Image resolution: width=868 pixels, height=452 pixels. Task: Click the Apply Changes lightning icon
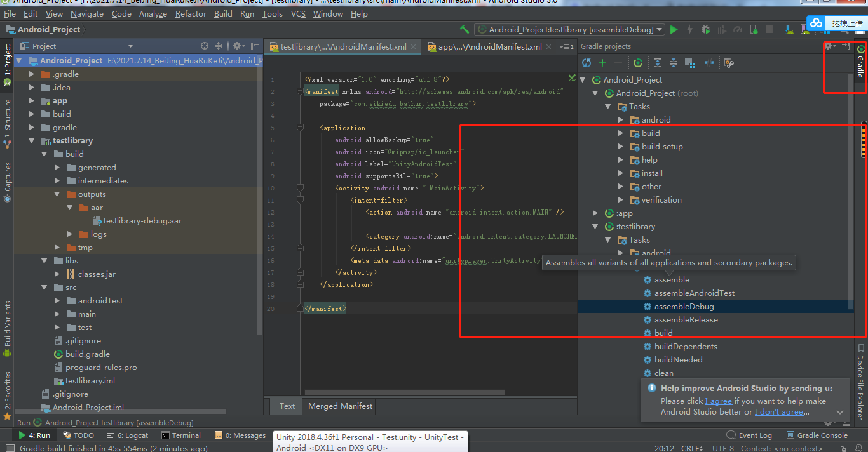690,29
